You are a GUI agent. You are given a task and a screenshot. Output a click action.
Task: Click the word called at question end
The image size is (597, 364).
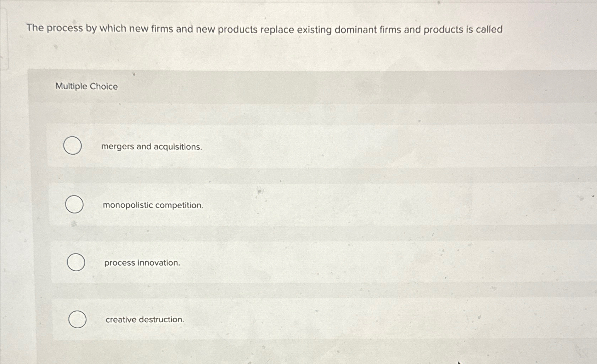click(489, 30)
